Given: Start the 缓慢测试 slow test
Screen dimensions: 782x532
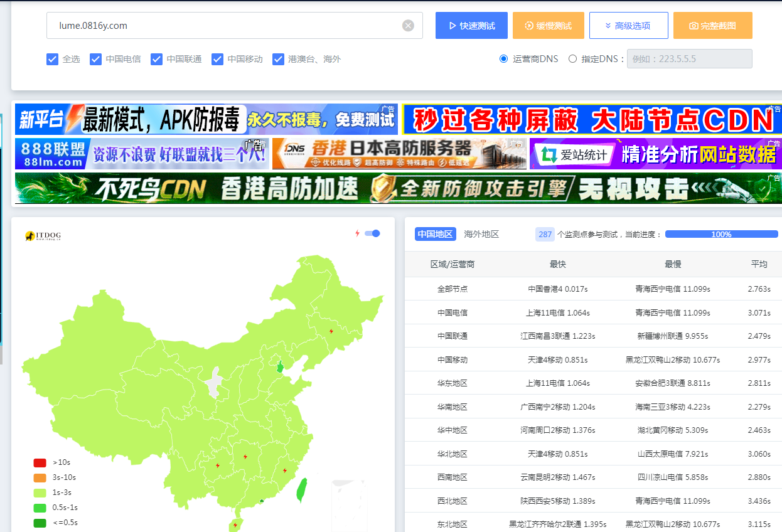Looking at the screenshot, I should tap(549, 26).
